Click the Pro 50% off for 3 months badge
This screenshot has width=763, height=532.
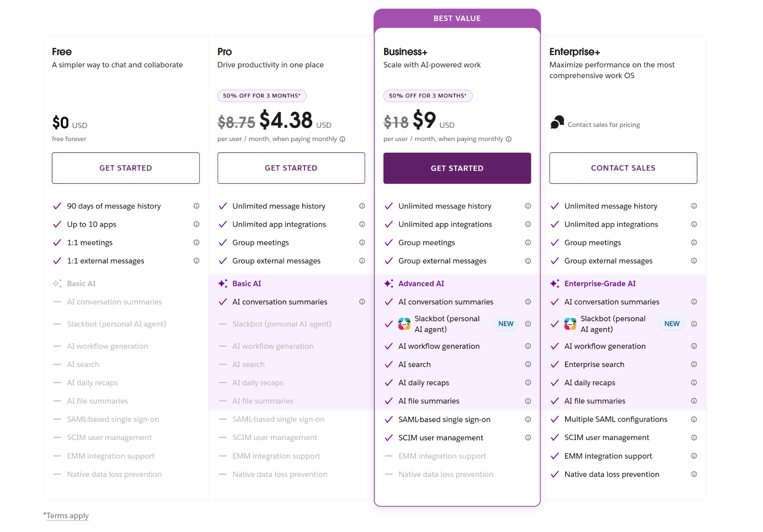(x=262, y=96)
